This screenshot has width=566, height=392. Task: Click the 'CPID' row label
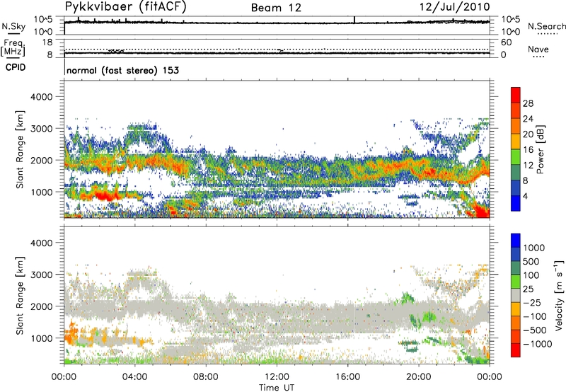click(x=16, y=67)
